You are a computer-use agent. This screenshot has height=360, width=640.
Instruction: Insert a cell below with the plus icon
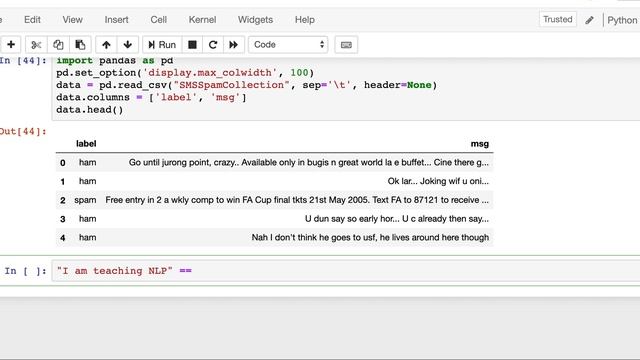(11, 44)
